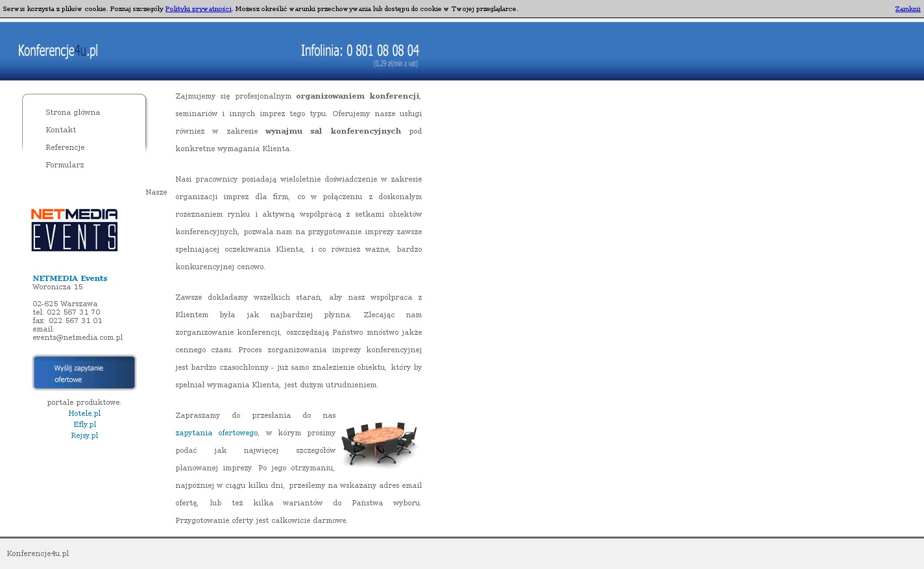Image resolution: width=924 pixels, height=569 pixels.
Task: Go to the Kontakt page
Action: [61, 130]
